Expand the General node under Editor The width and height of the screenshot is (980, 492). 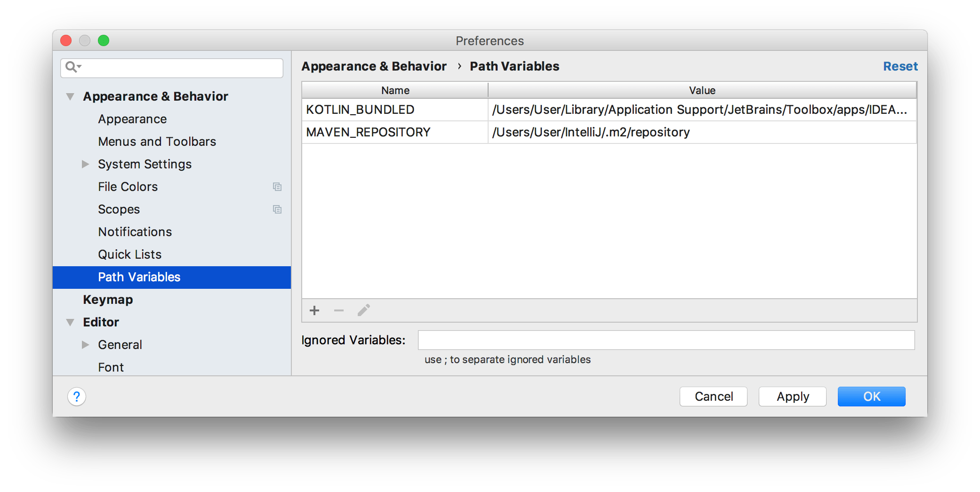point(85,345)
